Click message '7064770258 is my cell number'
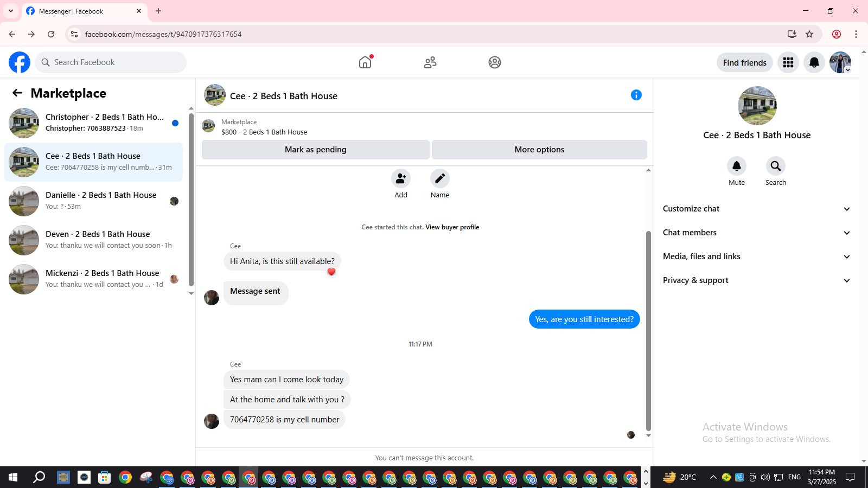This screenshot has width=868, height=488. pyautogui.click(x=284, y=420)
